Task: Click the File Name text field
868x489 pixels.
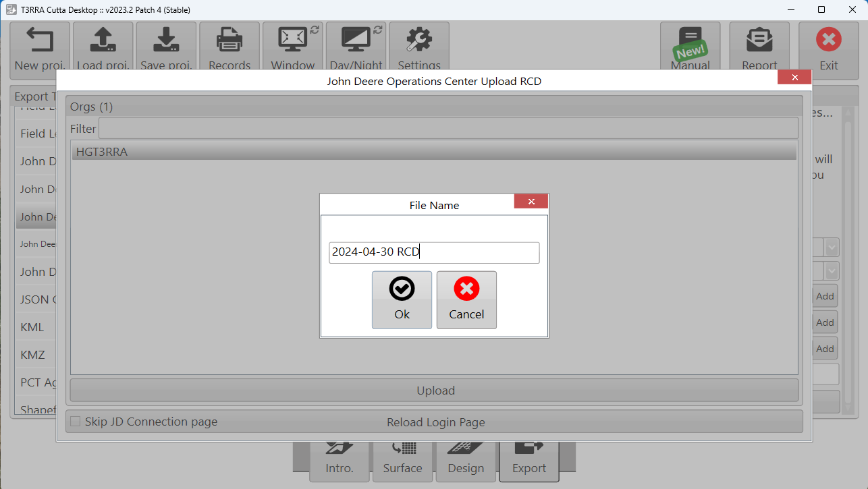Action: (x=434, y=253)
